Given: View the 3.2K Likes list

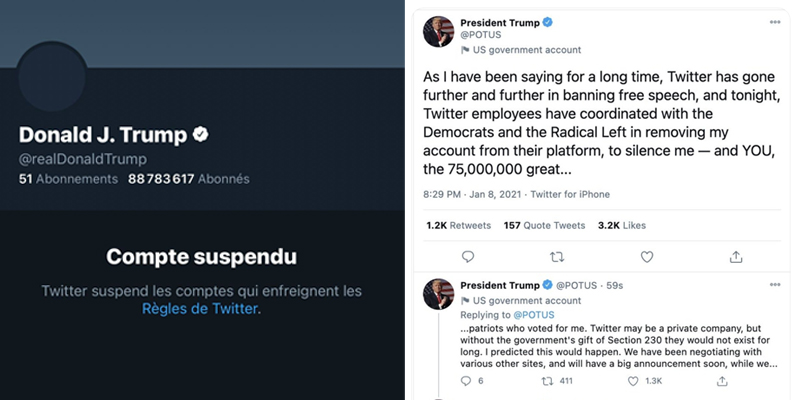Looking at the screenshot, I should click(x=622, y=225).
